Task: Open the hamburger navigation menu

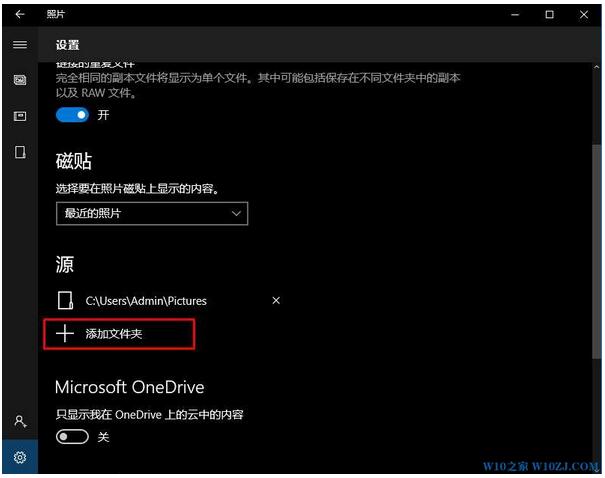Action: (20, 44)
